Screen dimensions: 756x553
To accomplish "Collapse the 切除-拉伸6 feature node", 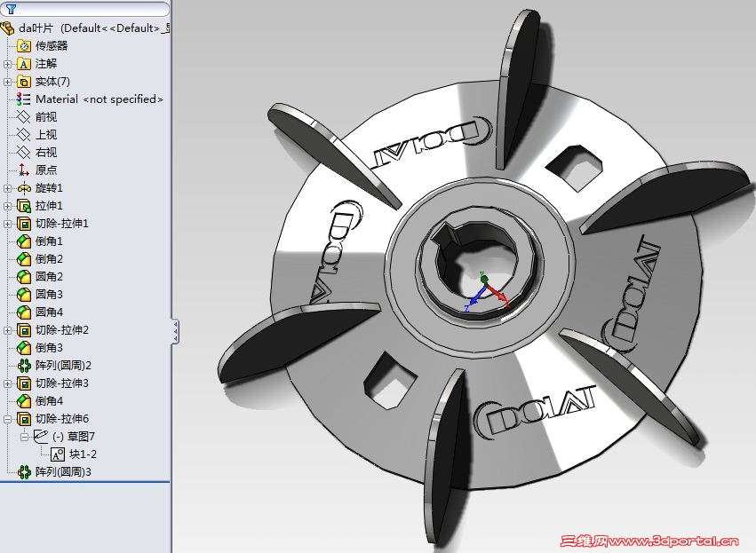I will point(7,419).
